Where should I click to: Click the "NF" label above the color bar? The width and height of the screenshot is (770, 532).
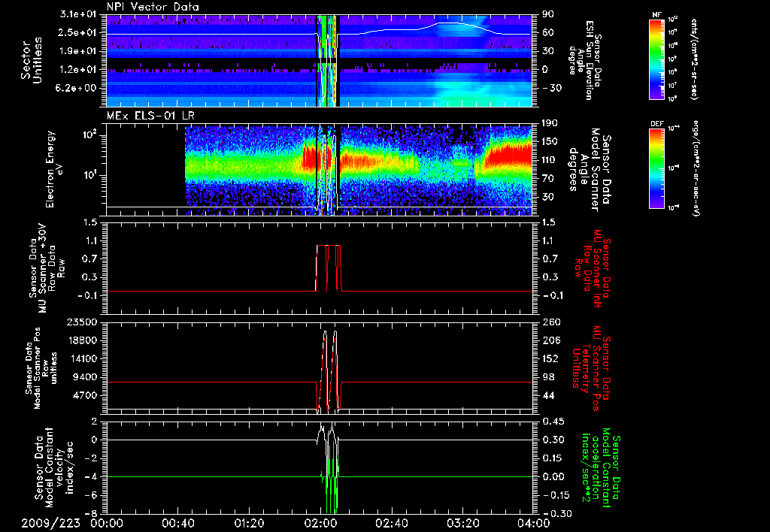click(656, 15)
